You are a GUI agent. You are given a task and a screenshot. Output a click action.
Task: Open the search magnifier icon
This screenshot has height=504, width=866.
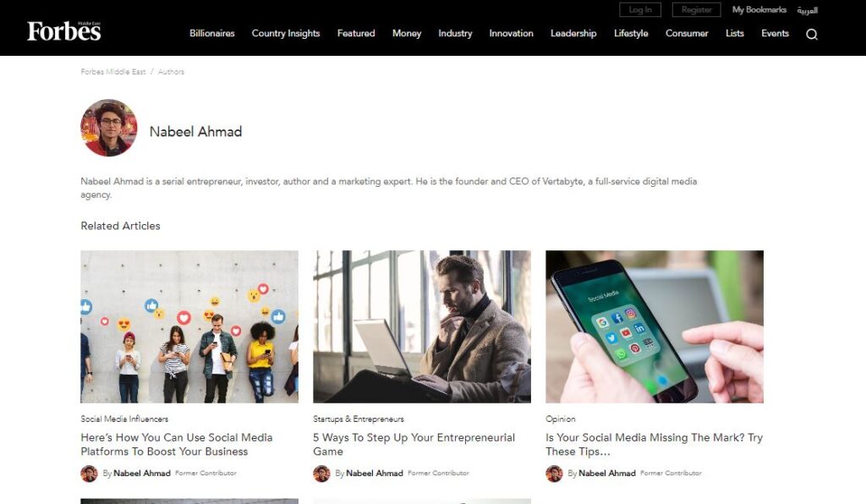click(x=811, y=34)
